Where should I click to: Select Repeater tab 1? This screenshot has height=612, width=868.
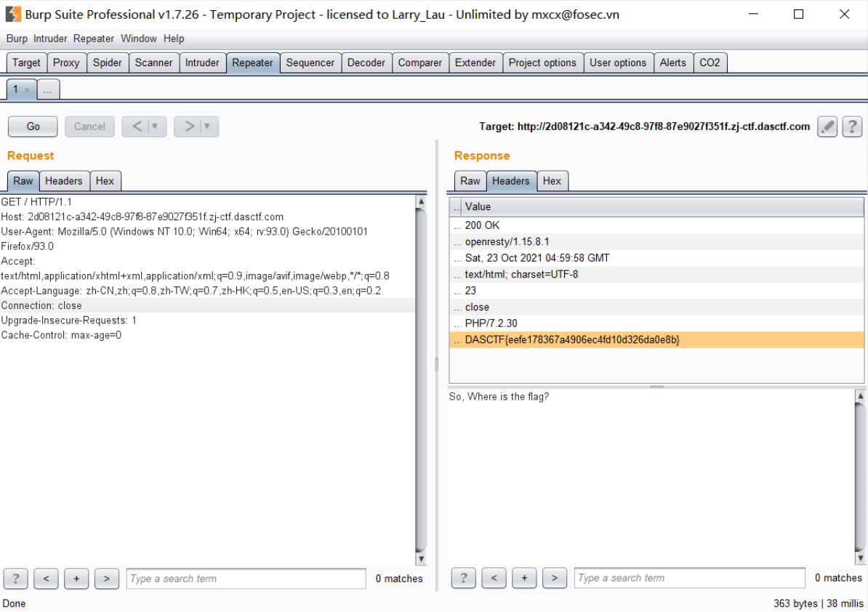16,89
